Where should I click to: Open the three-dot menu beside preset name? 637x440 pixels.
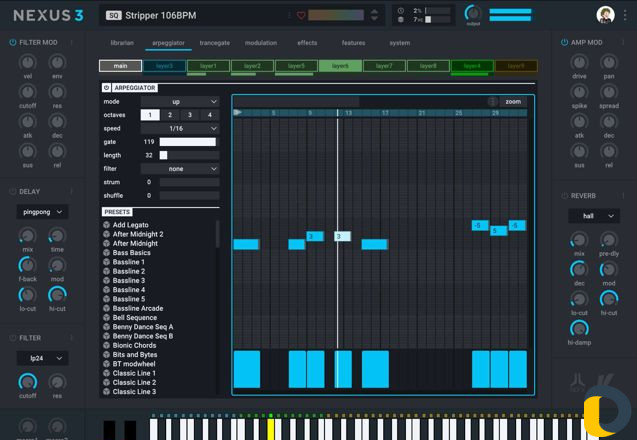point(289,15)
